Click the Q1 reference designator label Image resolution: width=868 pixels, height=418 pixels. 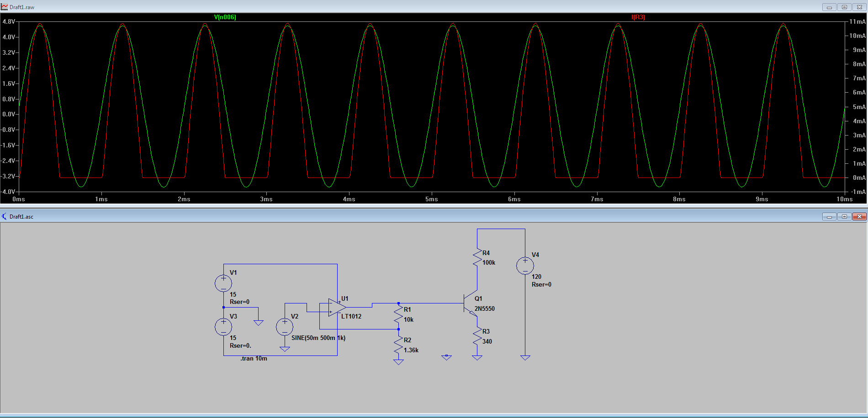[478, 298]
